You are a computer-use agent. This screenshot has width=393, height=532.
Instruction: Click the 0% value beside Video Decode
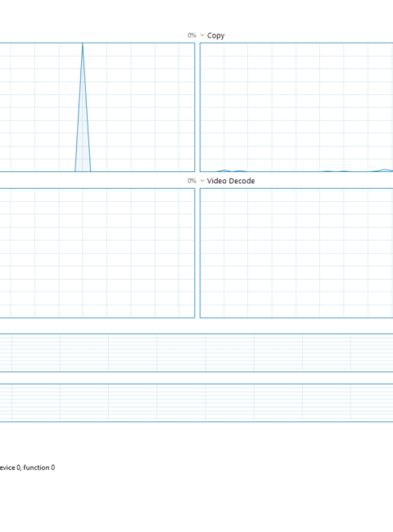(x=192, y=181)
